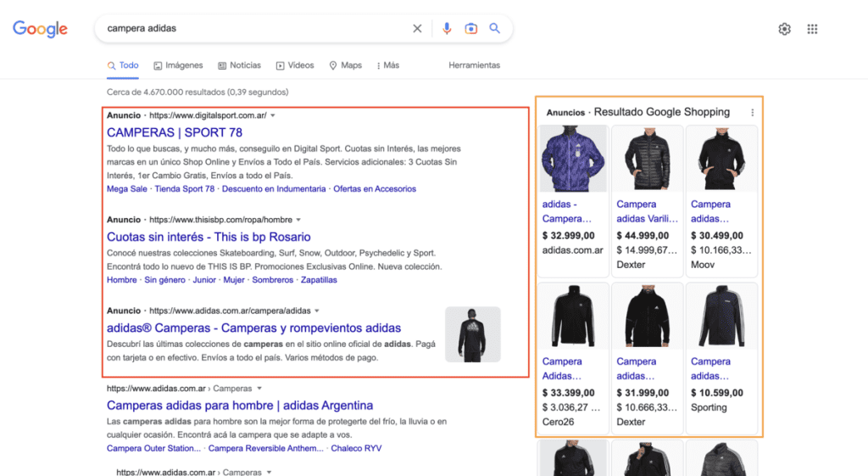Open the Zapatillas sitelink
Viewport: 868px width, 476px height.
point(319,280)
